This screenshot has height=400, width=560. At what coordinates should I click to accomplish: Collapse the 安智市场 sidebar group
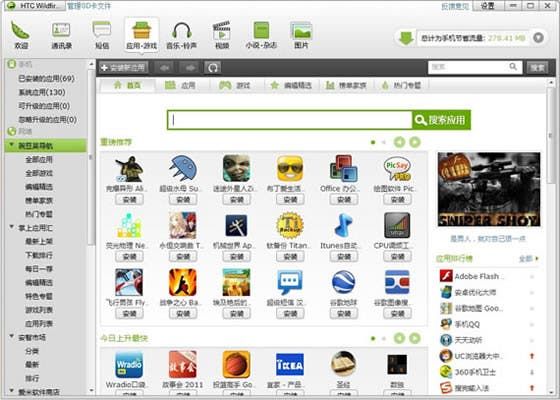pyautogui.click(x=12, y=337)
